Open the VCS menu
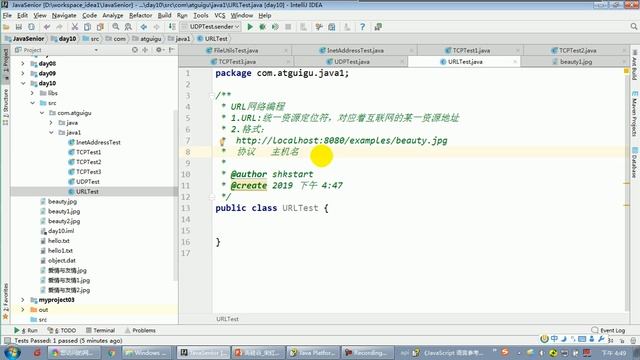640x360 pixels. pos(220,16)
